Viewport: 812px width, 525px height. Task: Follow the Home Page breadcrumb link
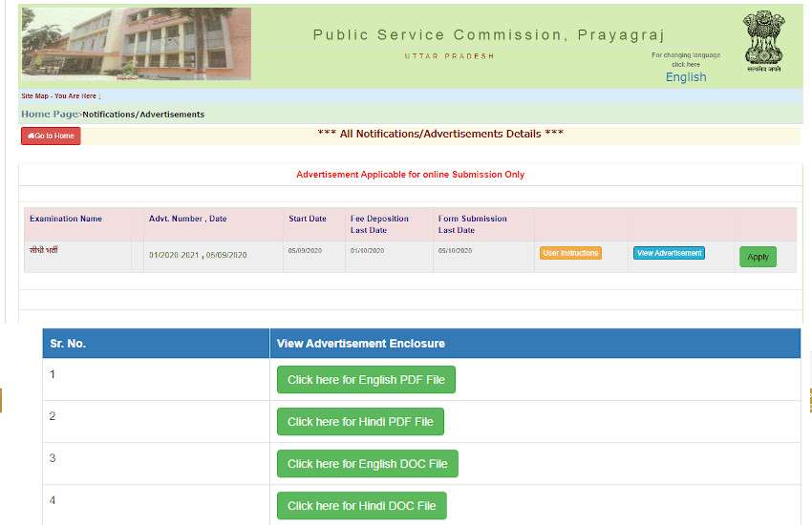click(50, 115)
